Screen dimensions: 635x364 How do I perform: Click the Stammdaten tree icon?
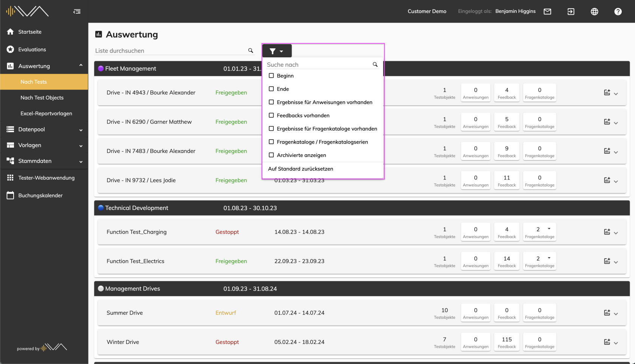click(x=10, y=161)
